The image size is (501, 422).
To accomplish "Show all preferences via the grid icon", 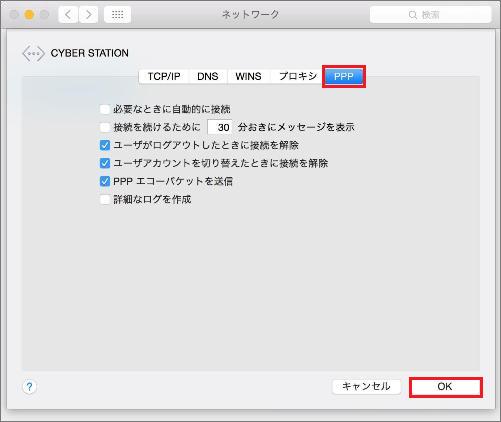I will tap(117, 15).
